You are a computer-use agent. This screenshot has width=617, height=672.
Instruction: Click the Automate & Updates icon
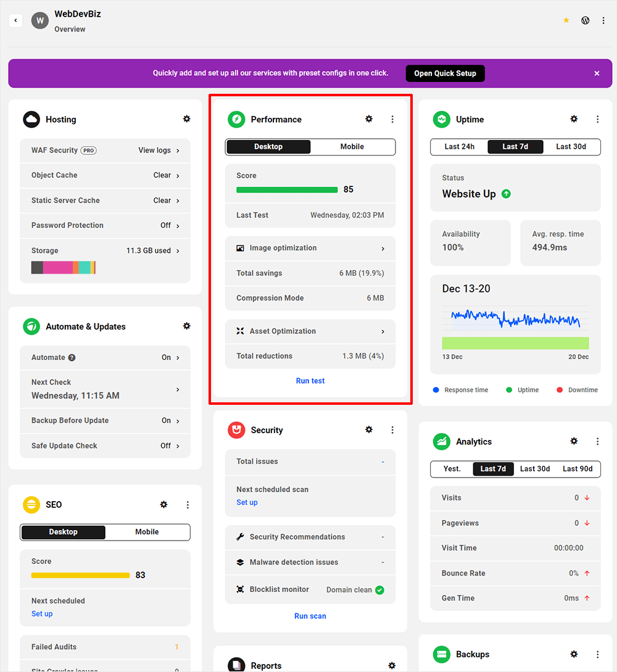(x=31, y=326)
